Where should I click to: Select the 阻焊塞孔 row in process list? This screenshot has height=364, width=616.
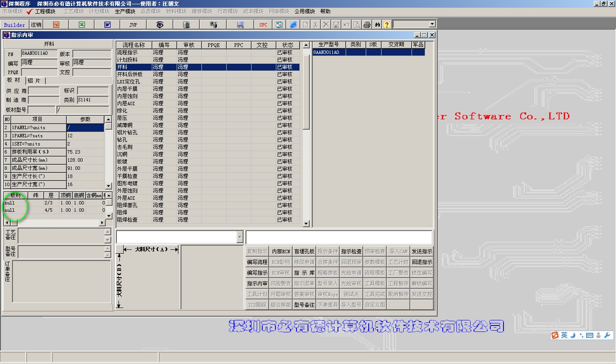pyautogui.click(x=208, y=205)
